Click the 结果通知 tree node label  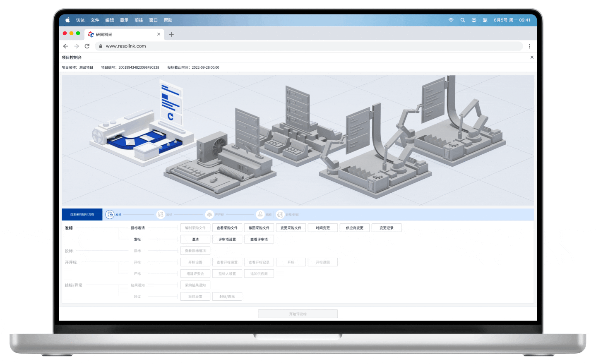(138, 285)
